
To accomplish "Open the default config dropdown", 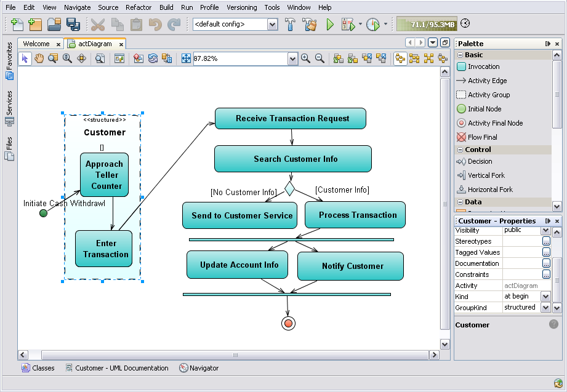I will click(x=272, y=25).
